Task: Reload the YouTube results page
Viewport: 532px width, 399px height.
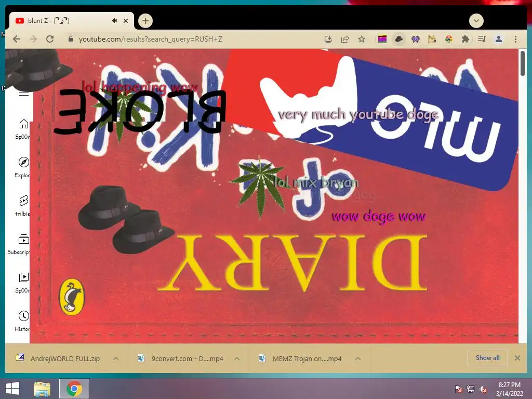Action: [50, 39]
